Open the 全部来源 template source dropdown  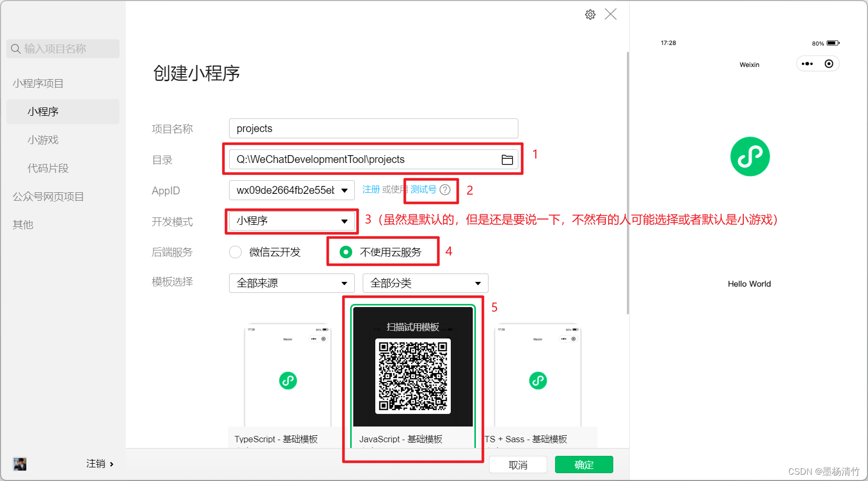pyautogui.click(x=292, y=283)
